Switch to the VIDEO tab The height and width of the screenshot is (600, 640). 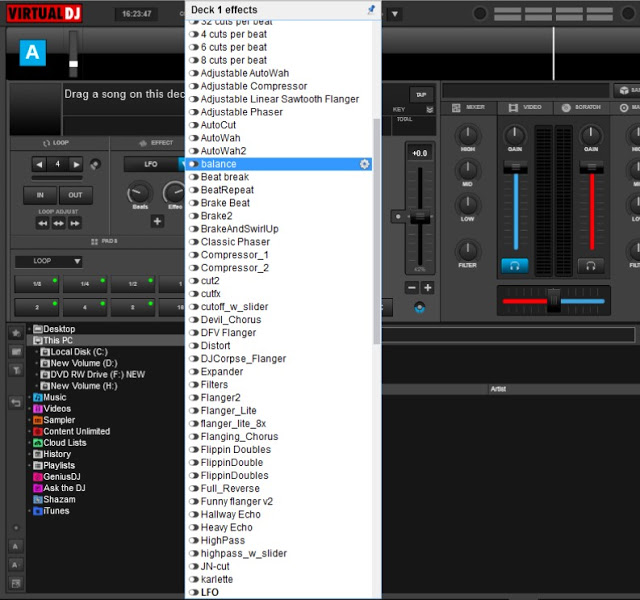click(525, 107)
